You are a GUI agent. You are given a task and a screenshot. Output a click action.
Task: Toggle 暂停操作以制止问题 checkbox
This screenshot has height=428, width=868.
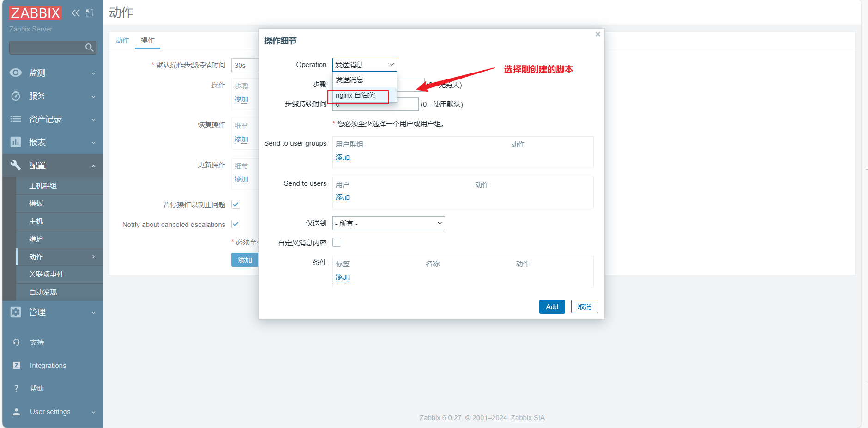tap(235, 204)
